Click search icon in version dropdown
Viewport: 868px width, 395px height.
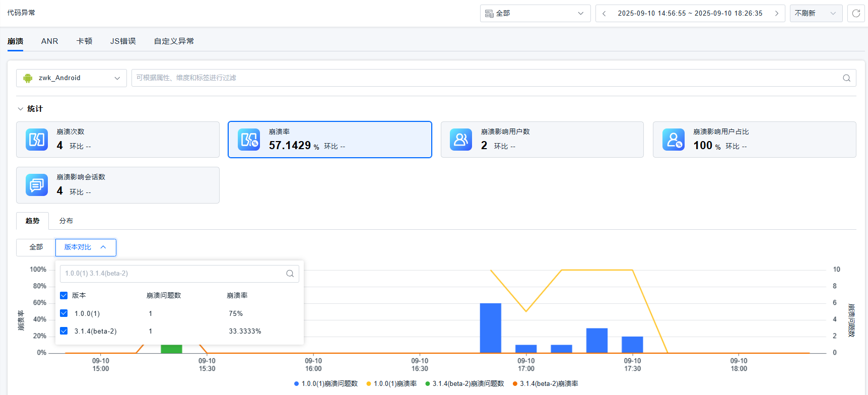[x=290, y=274]
